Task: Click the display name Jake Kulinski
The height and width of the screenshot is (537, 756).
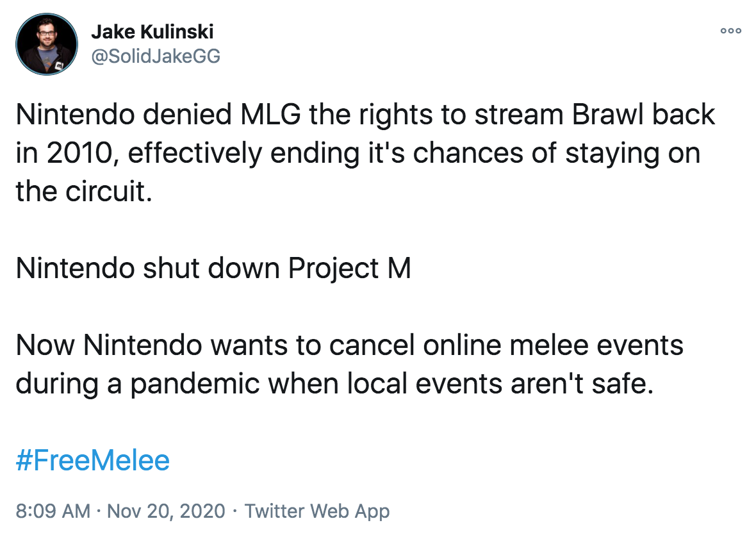Action: point(154,31)
